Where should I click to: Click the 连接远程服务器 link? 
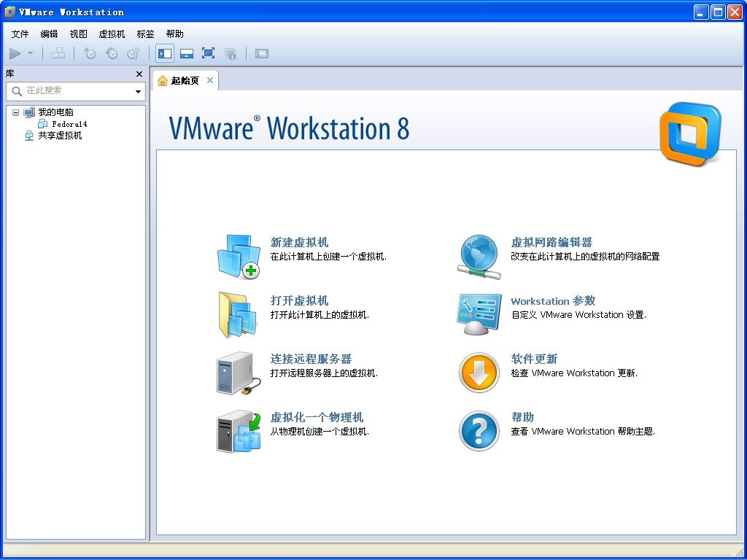pos(311,359)
